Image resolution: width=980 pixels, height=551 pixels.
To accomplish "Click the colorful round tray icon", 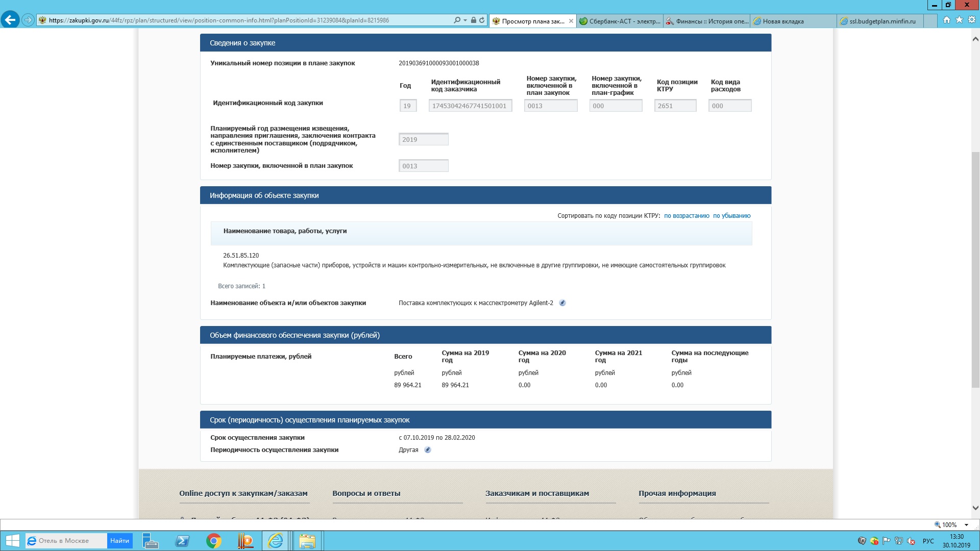I will (874, 541).
